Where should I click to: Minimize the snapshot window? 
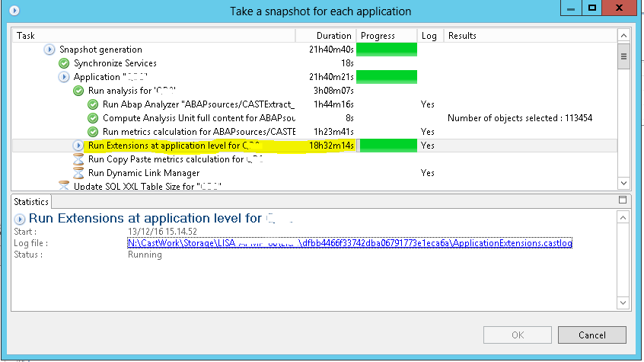(x=571, y=8)
